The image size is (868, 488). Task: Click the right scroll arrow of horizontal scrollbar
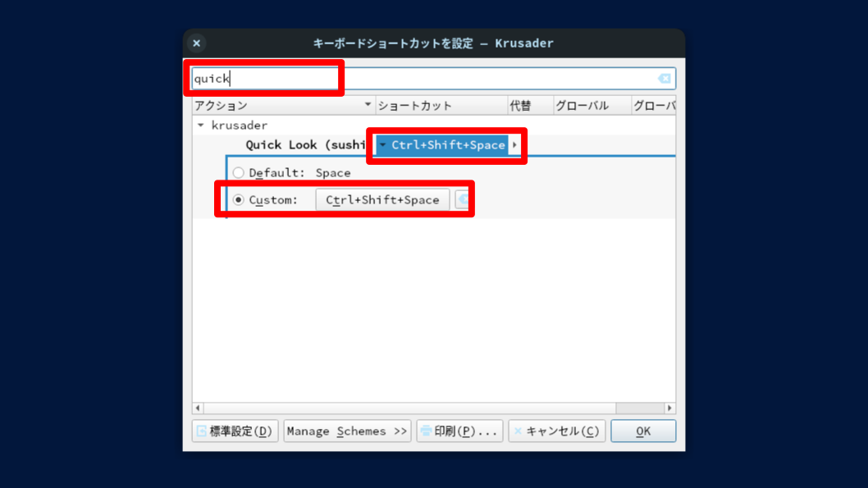pyautogui.click(x=669, y=408)
